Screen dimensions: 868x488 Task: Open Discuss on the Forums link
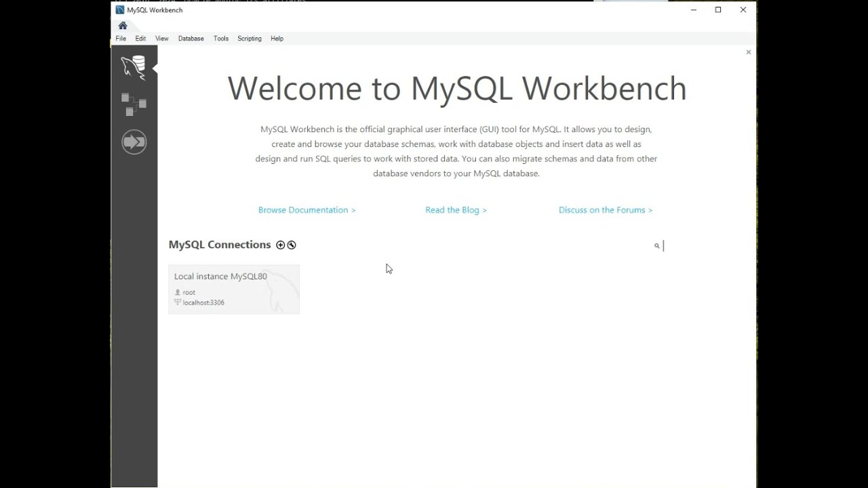pyautogui.click(x=606, y=210)
